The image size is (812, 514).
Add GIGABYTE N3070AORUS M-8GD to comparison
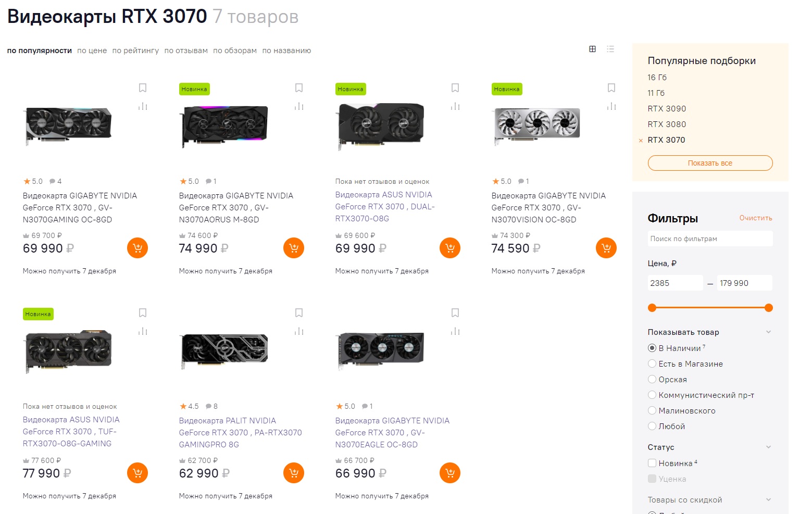click(x=299, y=106)
